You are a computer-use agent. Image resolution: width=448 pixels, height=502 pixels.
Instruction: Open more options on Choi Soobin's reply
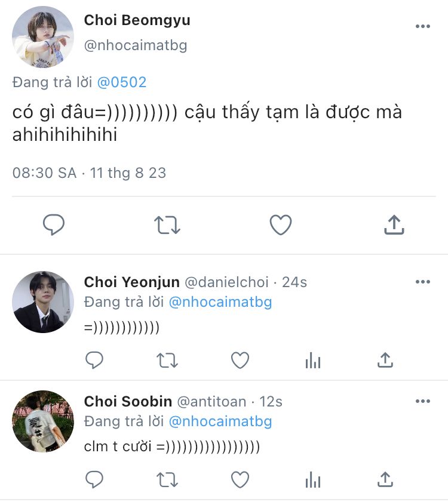422,401
